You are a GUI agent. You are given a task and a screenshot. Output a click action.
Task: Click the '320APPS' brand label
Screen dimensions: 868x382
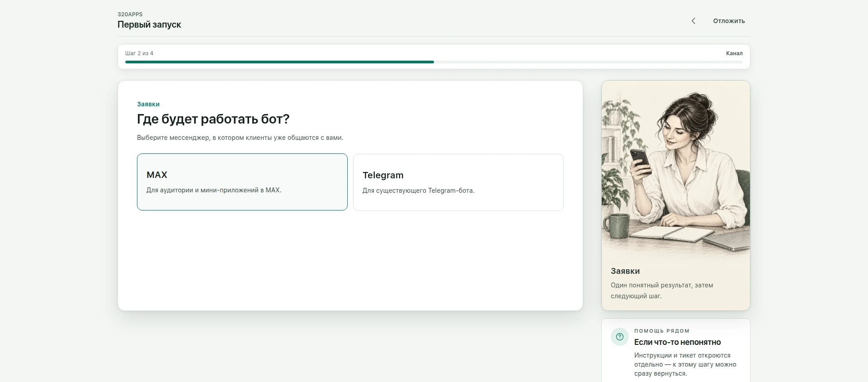click(130, 14)
